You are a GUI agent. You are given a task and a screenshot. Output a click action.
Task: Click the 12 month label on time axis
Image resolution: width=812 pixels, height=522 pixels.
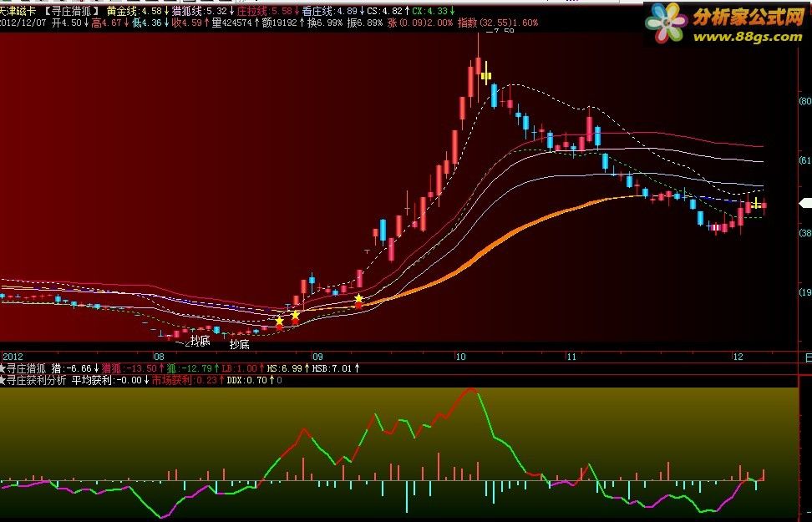pyautogui.click(x=738, y=357)
